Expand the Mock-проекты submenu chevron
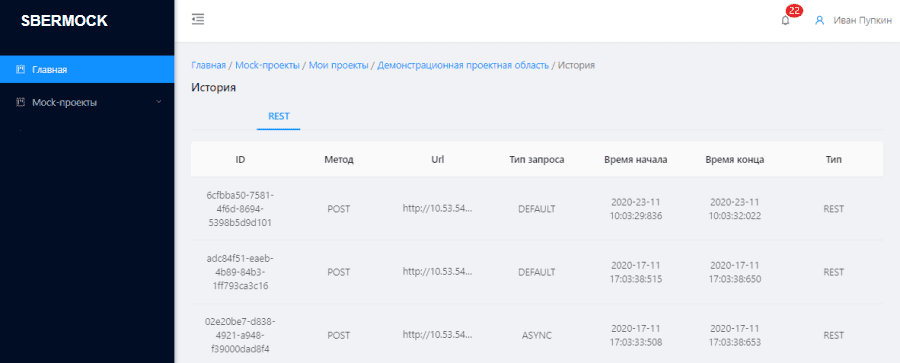The width and height of the screenshot is (900, 363). [x=159, y=102]
